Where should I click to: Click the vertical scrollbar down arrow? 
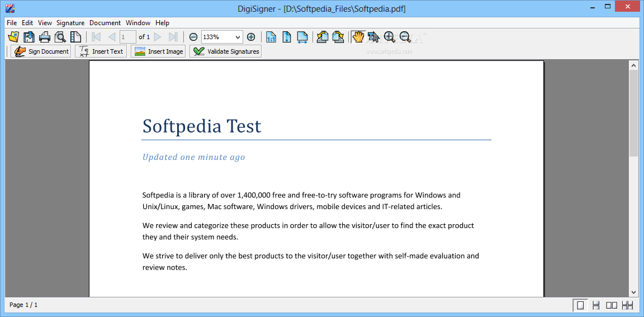point(634,292)
